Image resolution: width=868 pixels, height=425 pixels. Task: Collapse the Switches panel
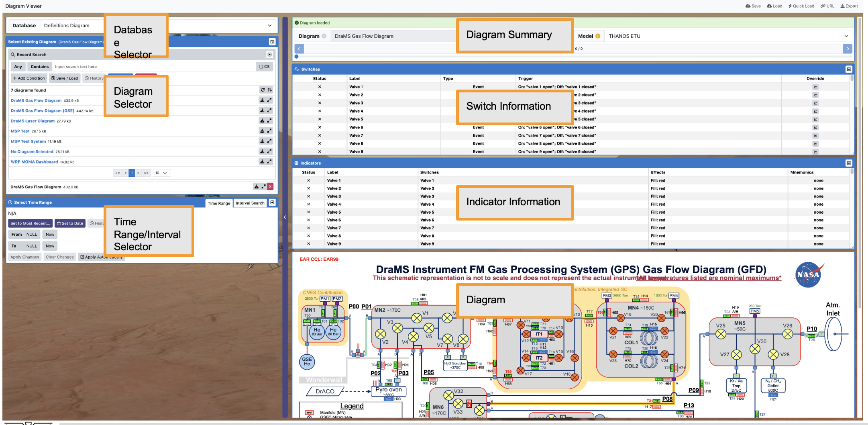[x=849, y=69]
